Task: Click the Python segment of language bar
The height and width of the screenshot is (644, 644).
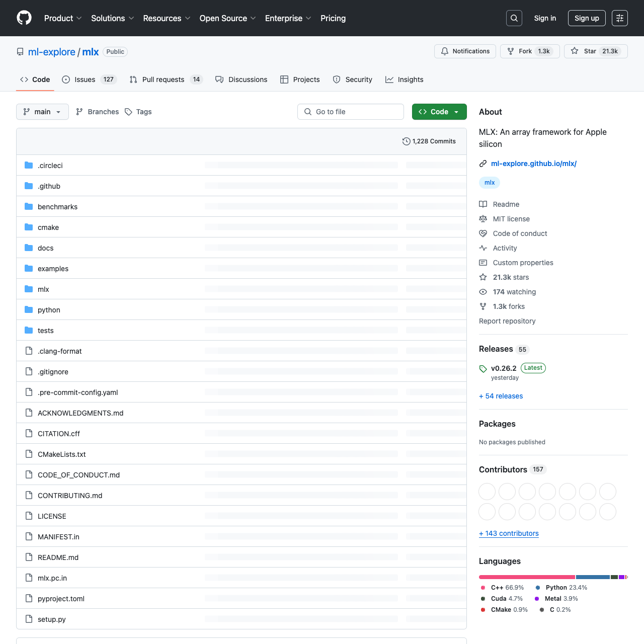Action: click(x=593, y=577)
